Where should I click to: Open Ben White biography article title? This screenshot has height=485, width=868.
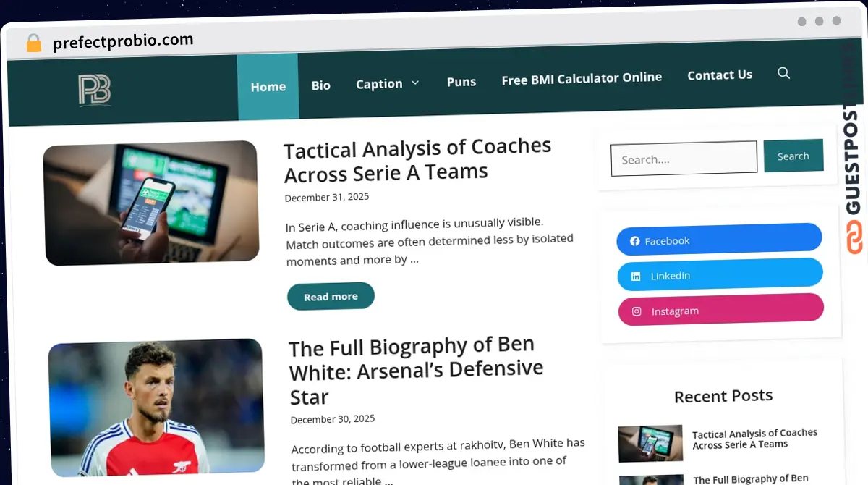click(x=416, y=370)
